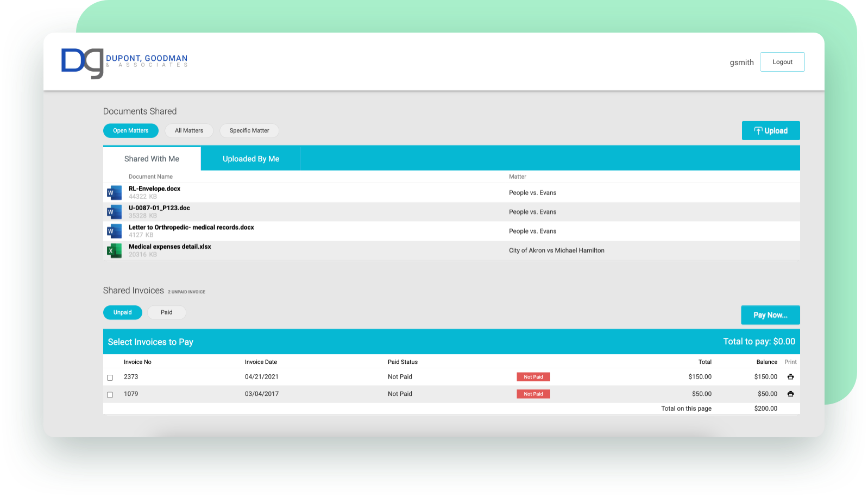868x497 pixels.
Task: Click People vs. Evans for RL-Envelope.docx
Action: point(533,193)
